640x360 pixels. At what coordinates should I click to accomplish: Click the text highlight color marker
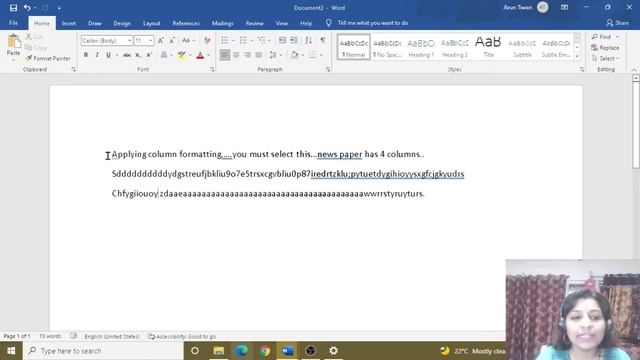click(x=182, y=55)
